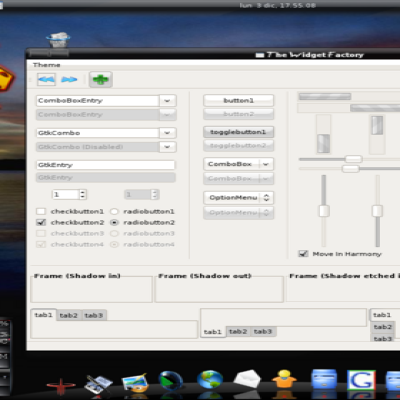Viewport: 400px width, 400px height.
Task: Select tab3 in bottom-tabbed notebook
Action: (263, 331)
